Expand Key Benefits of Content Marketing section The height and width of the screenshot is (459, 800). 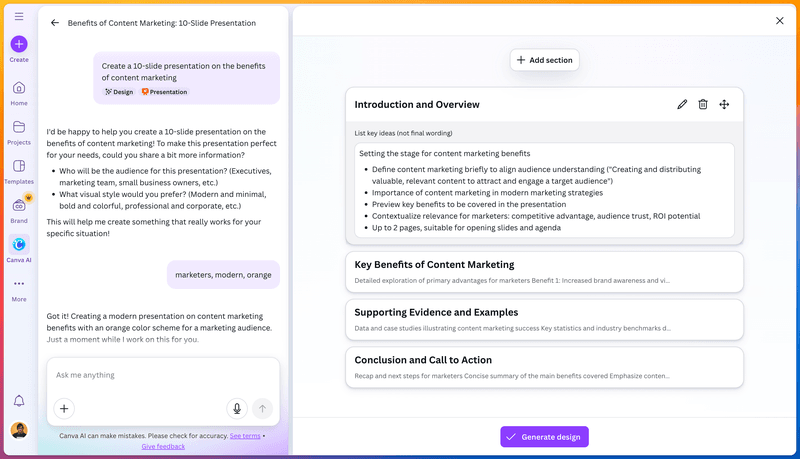544,272
